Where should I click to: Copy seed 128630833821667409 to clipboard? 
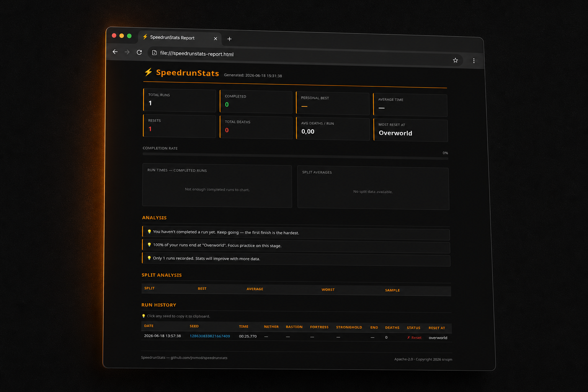pyautogui.click(x=210, y=336)
